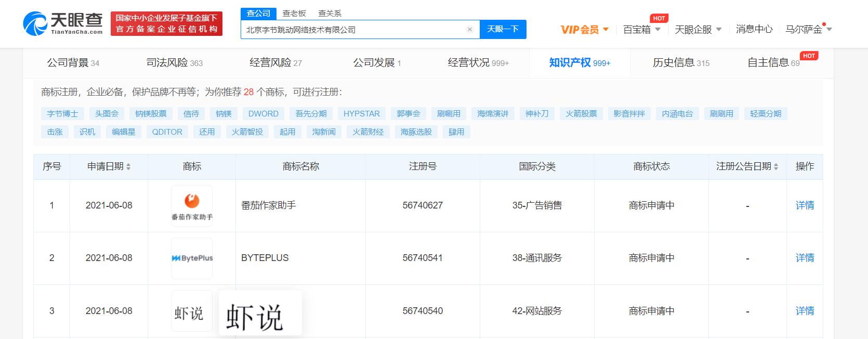Select the 击涨 trademark tag

[x=55, y=132]
